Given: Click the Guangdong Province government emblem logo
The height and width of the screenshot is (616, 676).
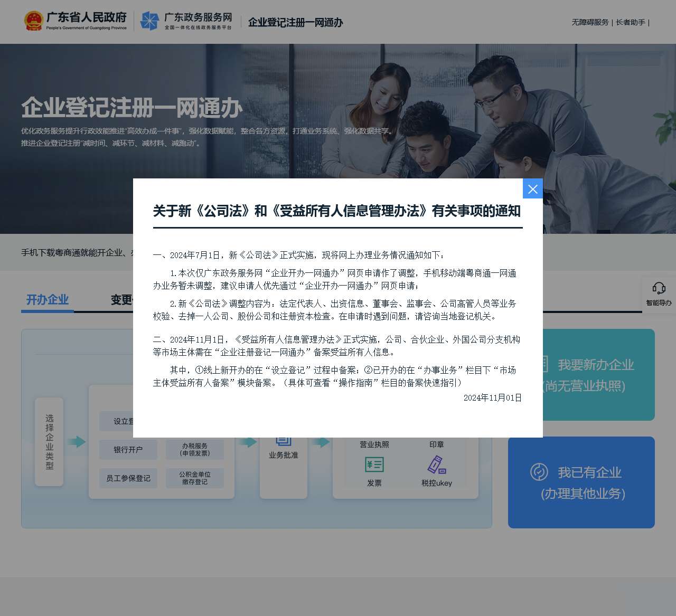Looking at the screenshot, I should pyautogui.click(x=33, y=21).
